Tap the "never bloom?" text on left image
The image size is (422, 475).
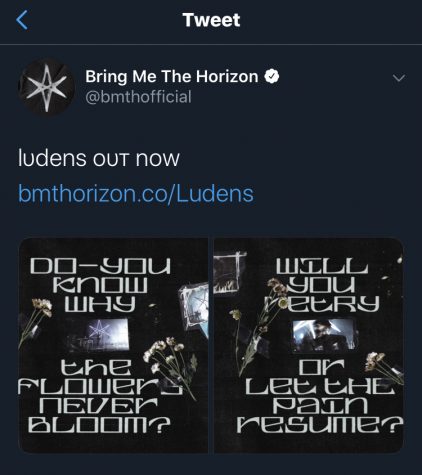[x=99, y=414]
